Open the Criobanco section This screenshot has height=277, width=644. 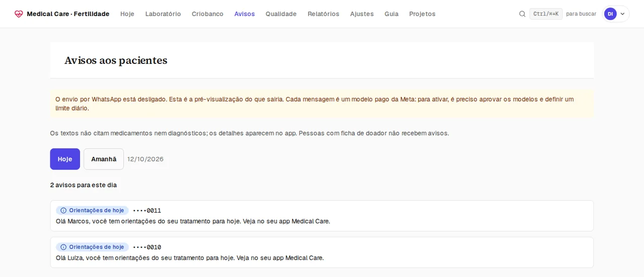pyautogui.click(x=207, y=14)
